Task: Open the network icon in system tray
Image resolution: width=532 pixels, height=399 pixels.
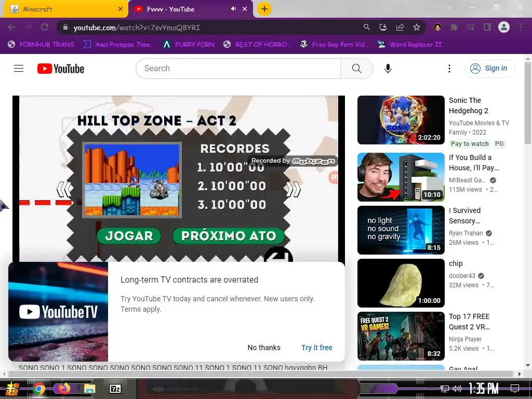Action: (445, 389)
